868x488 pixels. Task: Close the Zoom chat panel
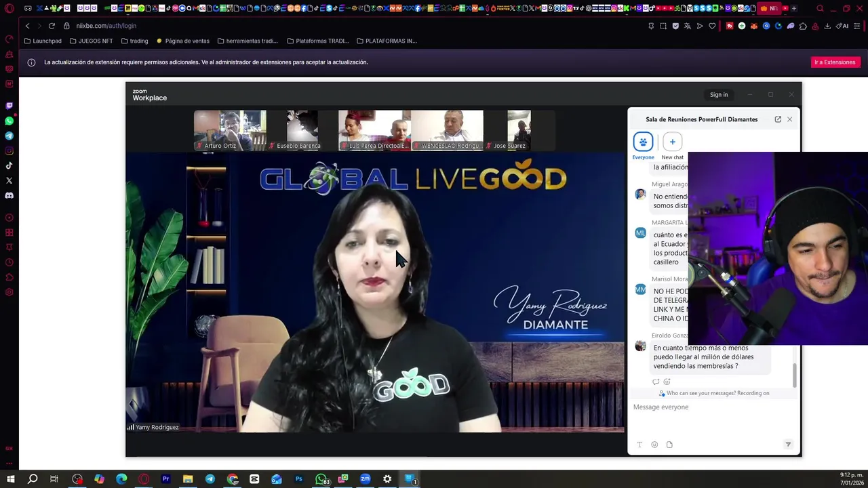click(x=789, y=119)
